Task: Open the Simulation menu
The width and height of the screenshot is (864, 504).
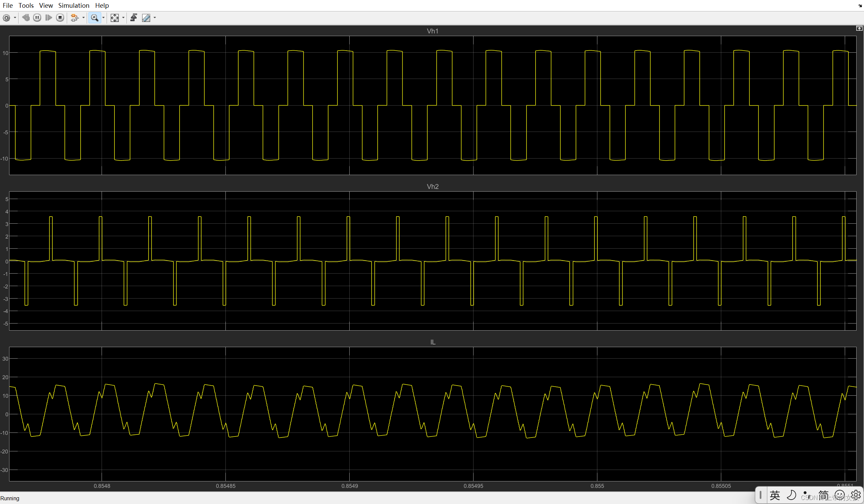Action: click(x=74, y=5)
